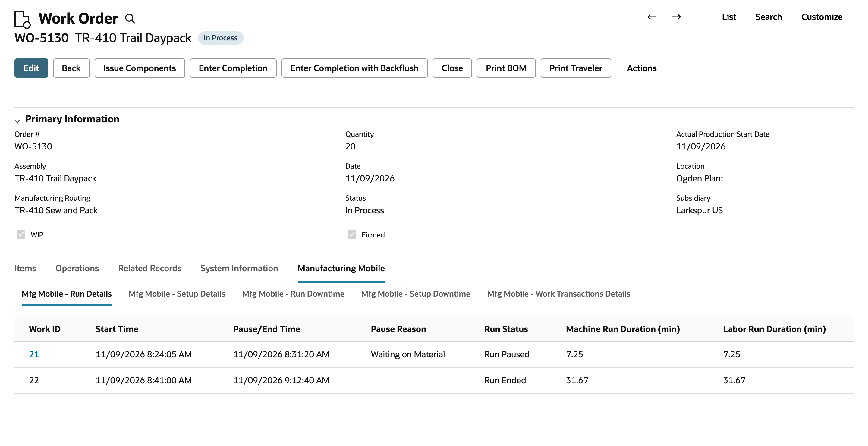Toggle the WIP checkbox
Image resolution: width=868 pixels, height=446 pixels.
(x=21, y=234)
